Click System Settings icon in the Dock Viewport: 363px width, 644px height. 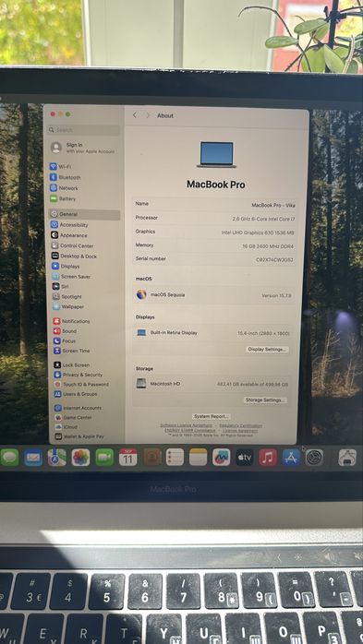(314, 457)
